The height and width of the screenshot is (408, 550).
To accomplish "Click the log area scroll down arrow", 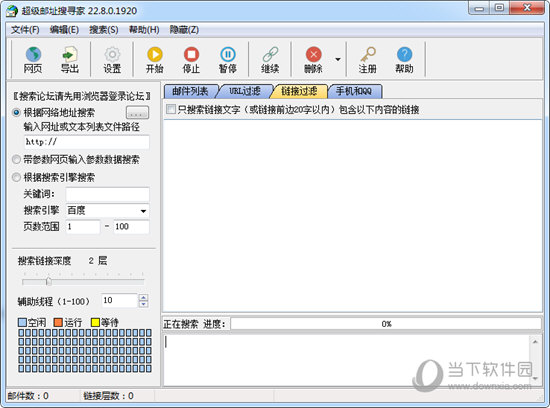I will click(x=535, y=378).
